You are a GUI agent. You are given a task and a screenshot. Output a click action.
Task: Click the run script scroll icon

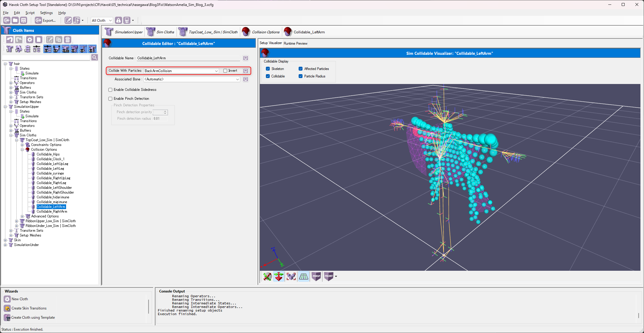(77, 20)
